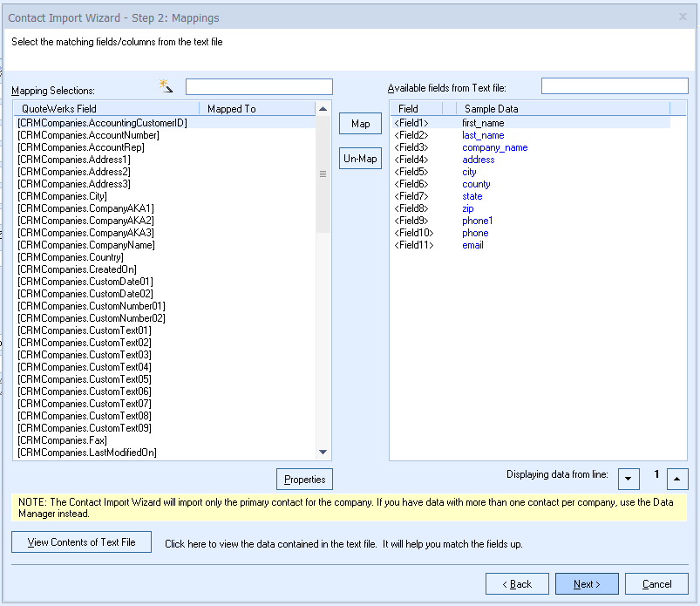
Task: Click the Un-Map button
Action: [360, 159]
